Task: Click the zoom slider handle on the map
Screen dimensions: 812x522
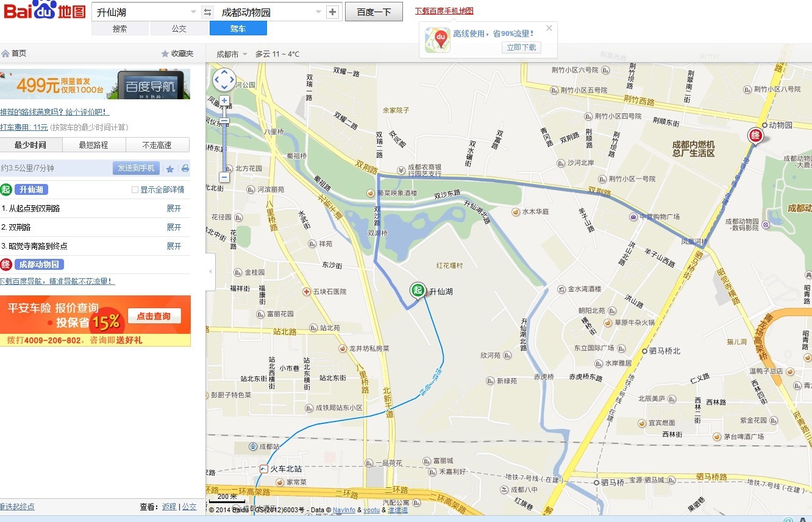Action: [224, 121]
